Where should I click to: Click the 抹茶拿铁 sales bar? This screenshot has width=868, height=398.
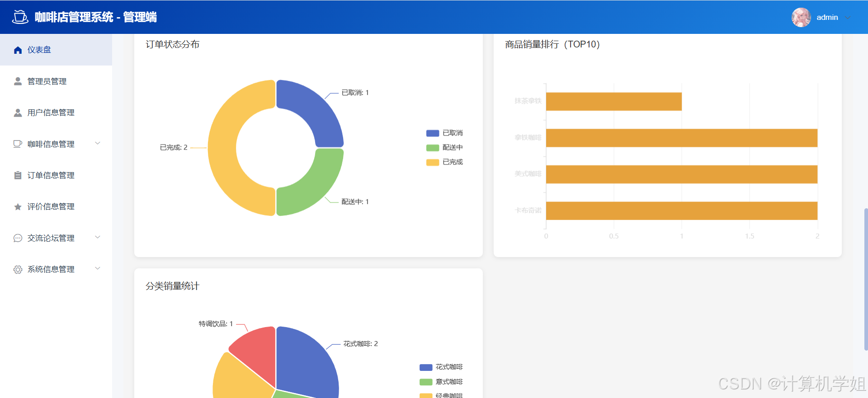point(613,102)
